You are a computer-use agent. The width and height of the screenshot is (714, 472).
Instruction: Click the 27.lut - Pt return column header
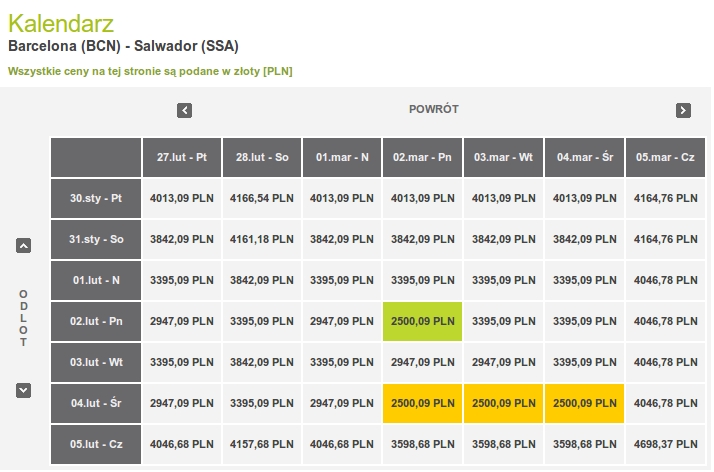(x=182, y=157)
